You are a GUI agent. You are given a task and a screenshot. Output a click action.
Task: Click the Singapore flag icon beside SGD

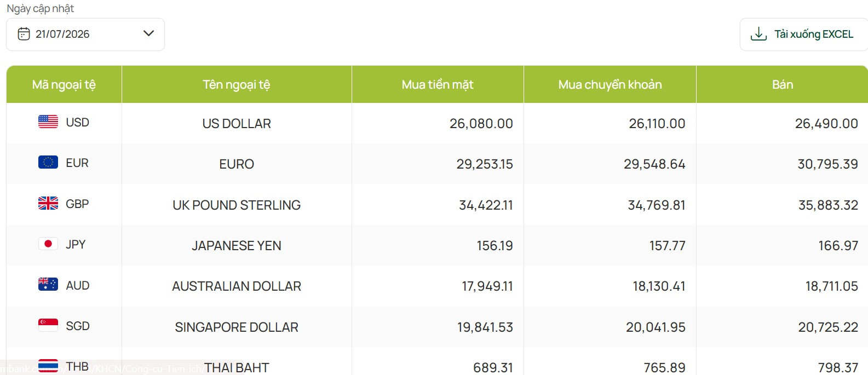coord(48,325)
